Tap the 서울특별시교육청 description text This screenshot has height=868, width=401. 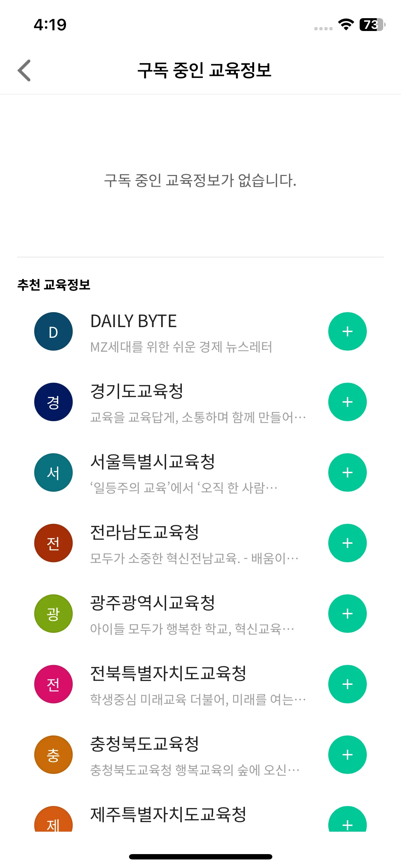click(x=184, y=487)
